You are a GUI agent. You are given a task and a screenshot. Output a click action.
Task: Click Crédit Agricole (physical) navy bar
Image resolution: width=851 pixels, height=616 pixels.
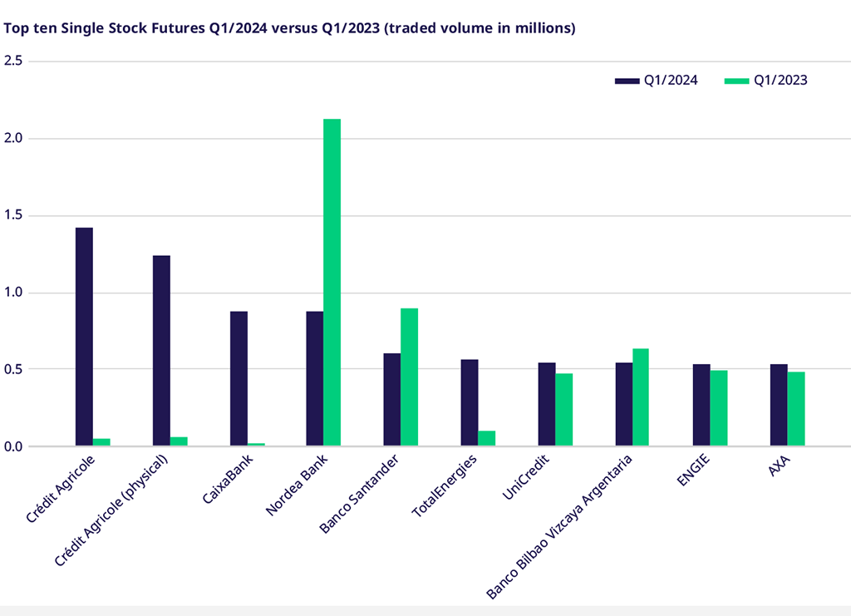tap(161, 351)
